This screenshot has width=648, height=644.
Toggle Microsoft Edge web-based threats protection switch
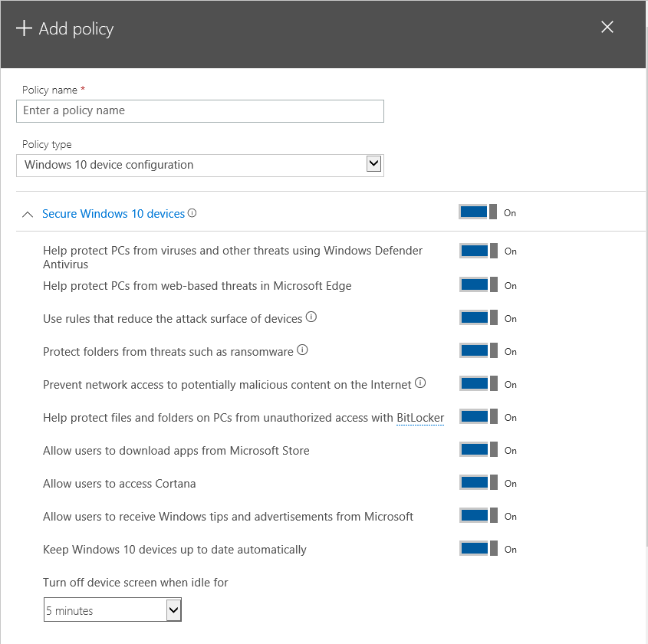point(479,285)
